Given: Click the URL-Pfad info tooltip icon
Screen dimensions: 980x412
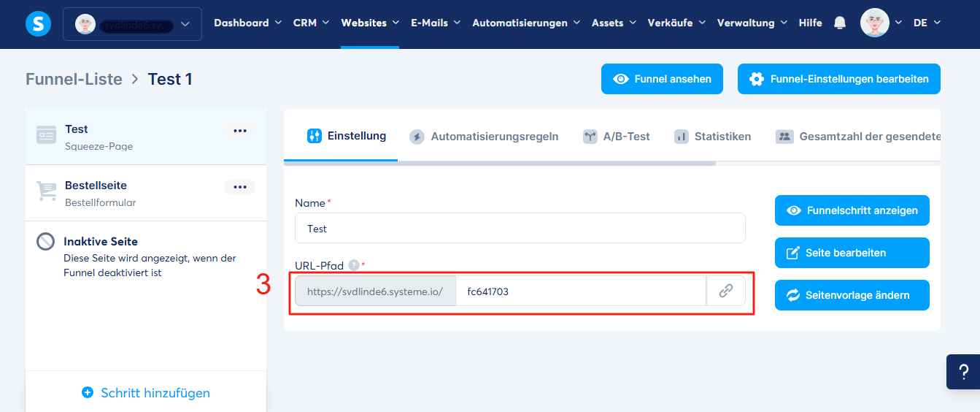Looking at the screenshot, I should point(354,265).
